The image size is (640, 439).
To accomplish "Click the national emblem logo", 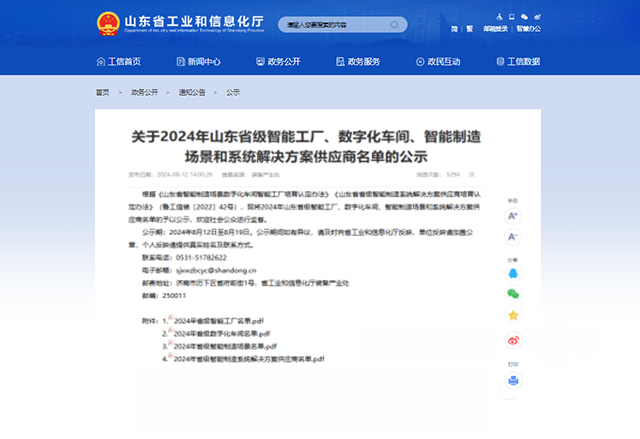I will click(x=108, y=24).
